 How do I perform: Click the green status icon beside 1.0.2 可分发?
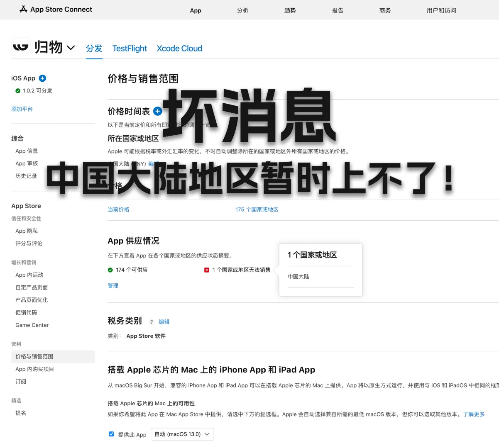(x=17, y=90)
